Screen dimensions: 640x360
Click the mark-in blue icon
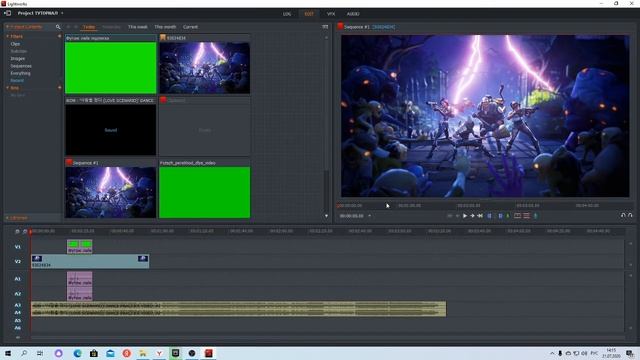point(489,216)
